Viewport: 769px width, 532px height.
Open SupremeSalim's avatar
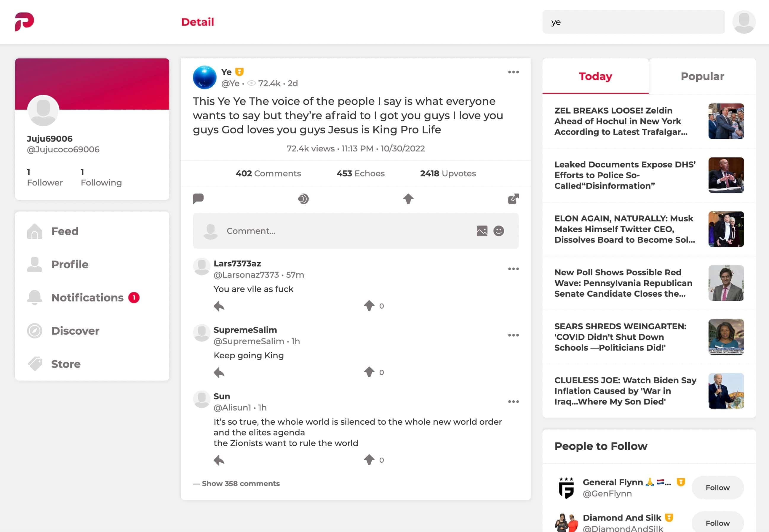point(202,333)
